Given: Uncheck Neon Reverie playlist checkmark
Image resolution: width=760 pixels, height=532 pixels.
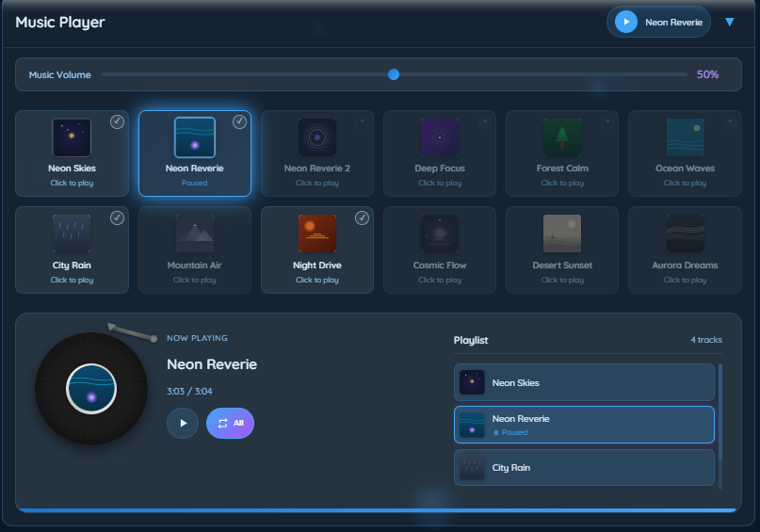Looking at the screenshot, I should click(239, 121).
